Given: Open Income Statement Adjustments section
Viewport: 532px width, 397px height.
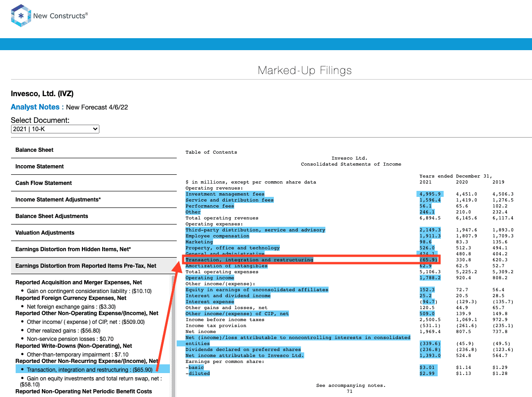Looking at the screenshot, I should point(93,200).
